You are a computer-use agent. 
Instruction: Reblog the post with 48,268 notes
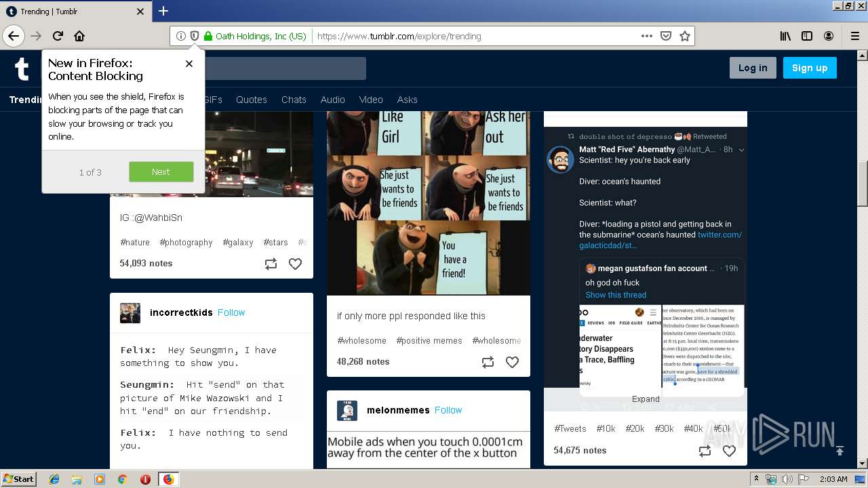click(488, 363)
